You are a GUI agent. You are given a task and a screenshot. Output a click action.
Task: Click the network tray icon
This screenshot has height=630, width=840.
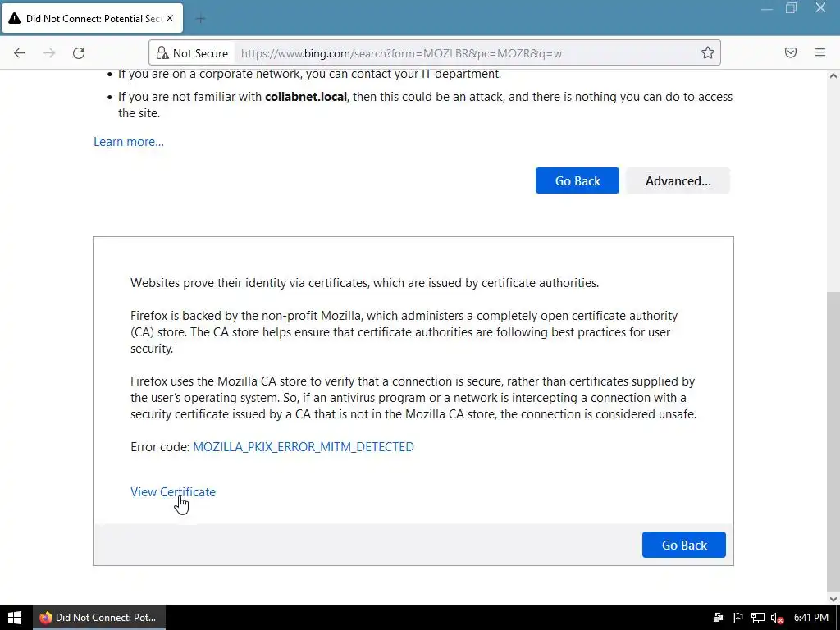point(757,619)
